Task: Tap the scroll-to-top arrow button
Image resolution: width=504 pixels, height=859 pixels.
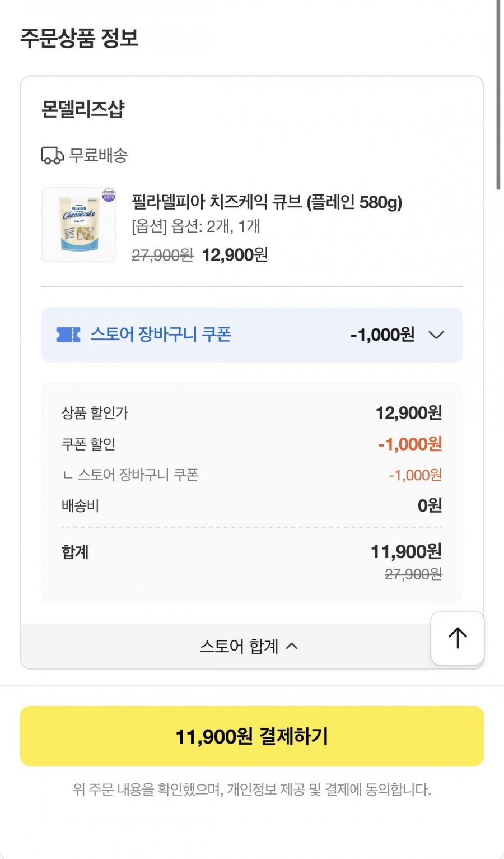Action: (457, 638)
